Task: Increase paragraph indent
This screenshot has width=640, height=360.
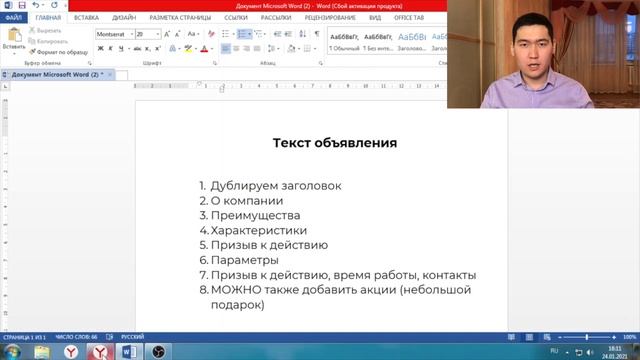Action: point(288,34)
